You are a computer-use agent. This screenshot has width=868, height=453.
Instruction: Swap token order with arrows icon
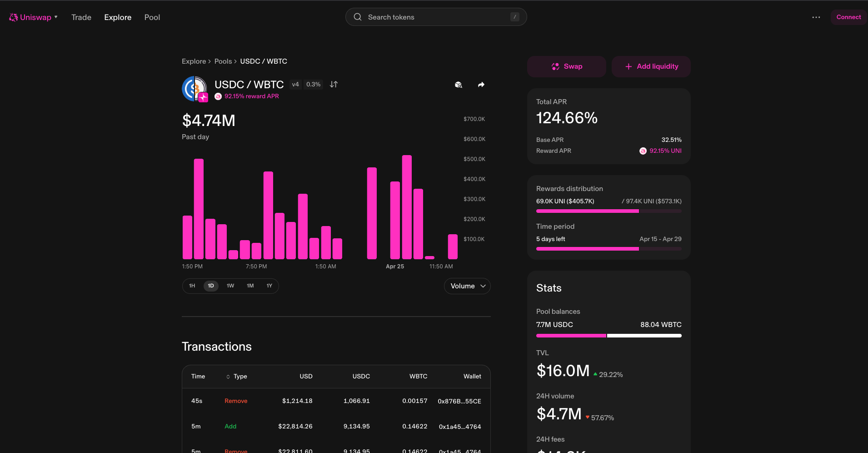pos(334,84)
